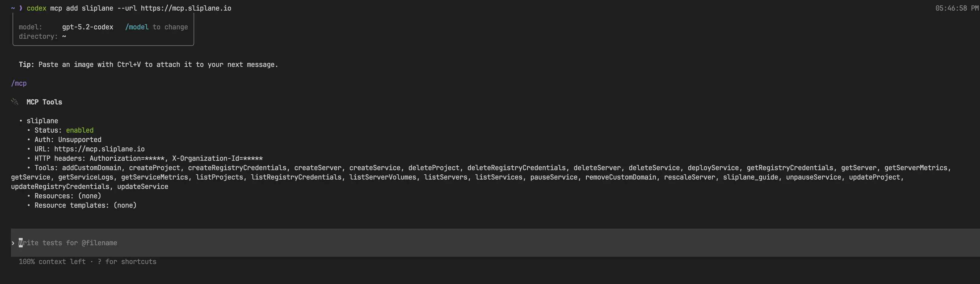980x284 pixels.
Task: Click the sliplane server name bullet
Action: [42, 121]
